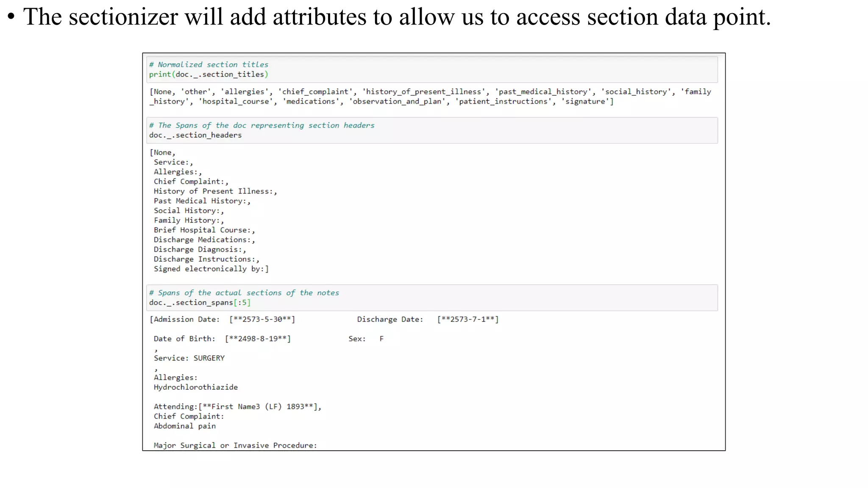Click the 'Family History:,' output line
The height and width of the screenshot is (488, 868).
pos(189,221)
